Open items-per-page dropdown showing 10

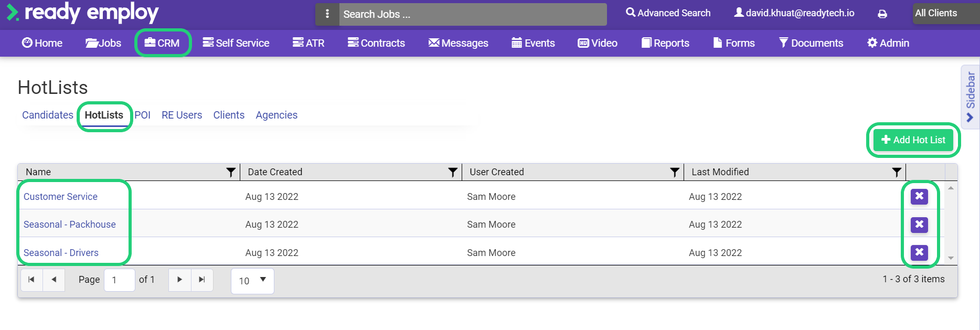tap(252, 281)
